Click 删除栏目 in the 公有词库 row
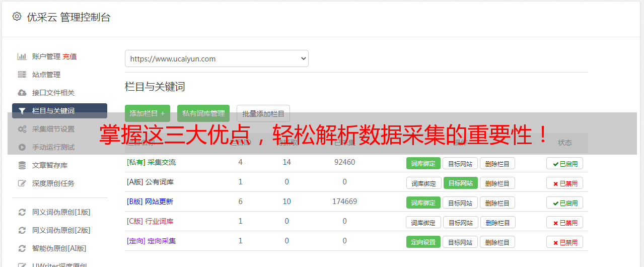Image resolution: width=644 pixels, height=267 pixels. pos(497,183)
